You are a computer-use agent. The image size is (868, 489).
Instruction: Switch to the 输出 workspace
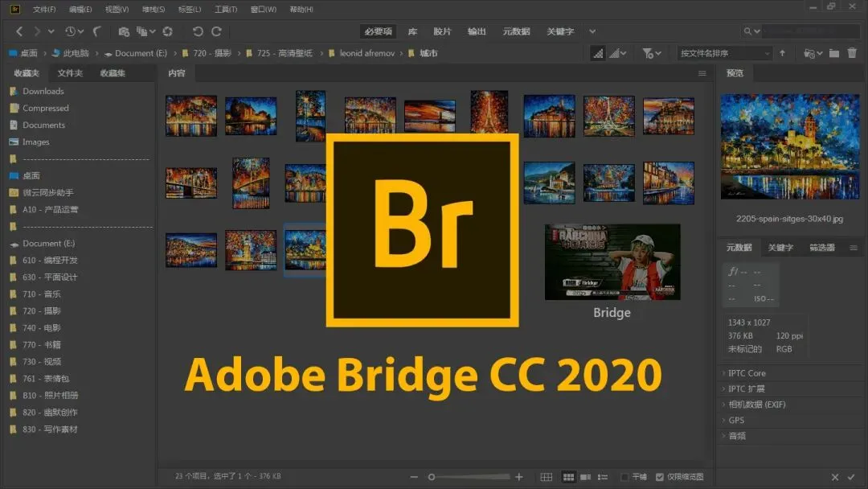click(476, 31)
